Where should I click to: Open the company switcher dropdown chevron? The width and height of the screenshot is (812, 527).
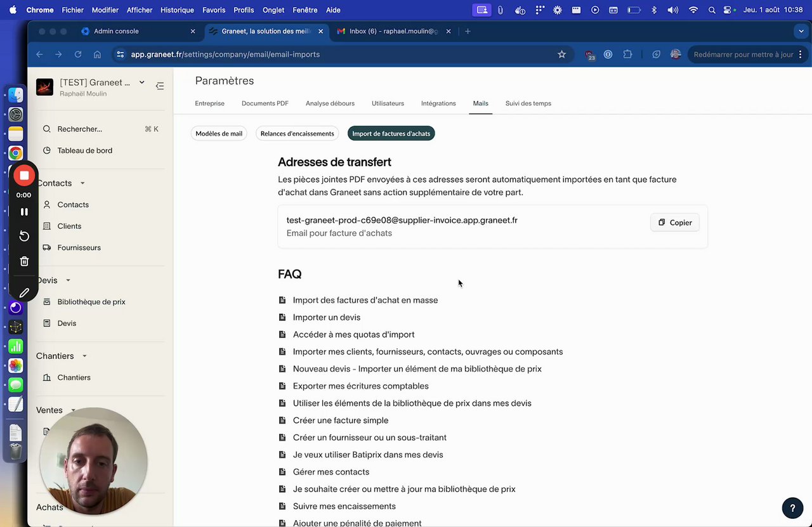(142, 82)
